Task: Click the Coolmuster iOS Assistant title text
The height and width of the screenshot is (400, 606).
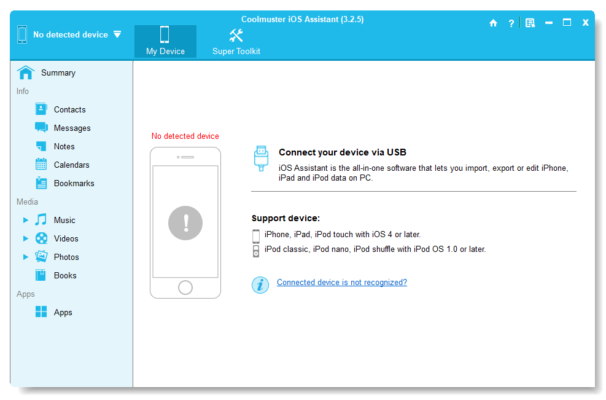Action: [302, 19]
